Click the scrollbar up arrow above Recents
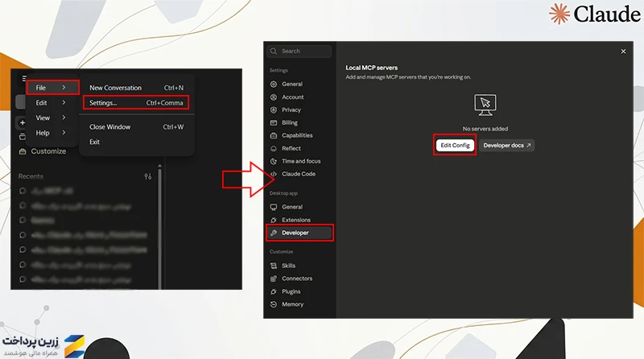This screenshot has width=644, height=359. click(159, 166)
